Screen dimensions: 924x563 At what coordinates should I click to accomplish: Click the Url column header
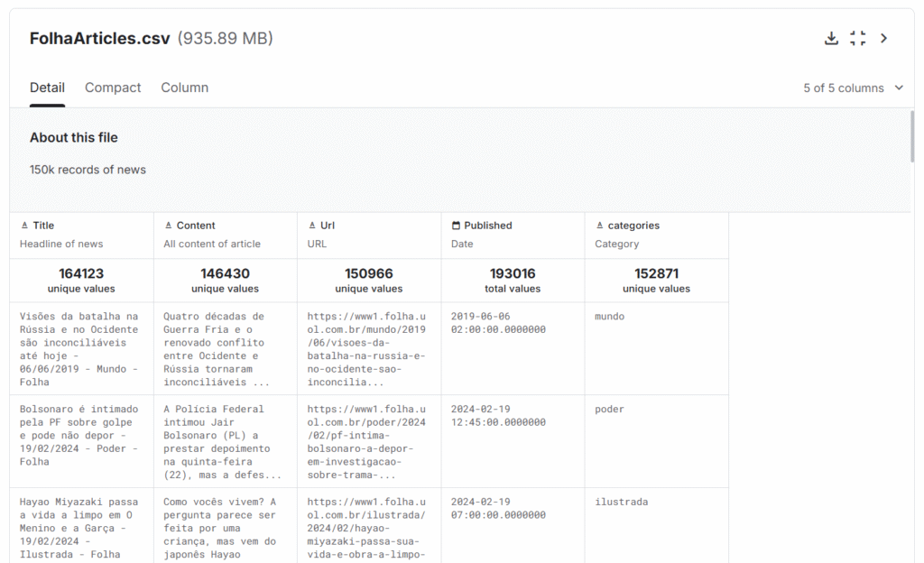327,226
